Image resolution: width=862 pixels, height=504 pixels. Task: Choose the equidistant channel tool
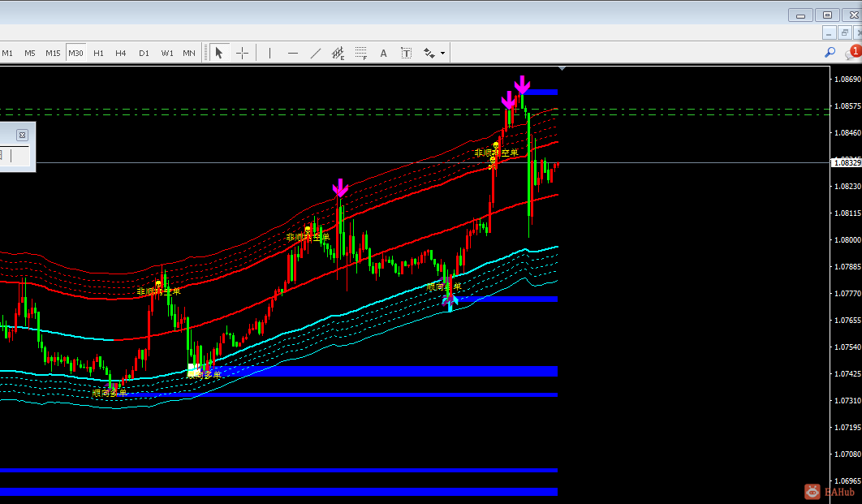point(338,53)
